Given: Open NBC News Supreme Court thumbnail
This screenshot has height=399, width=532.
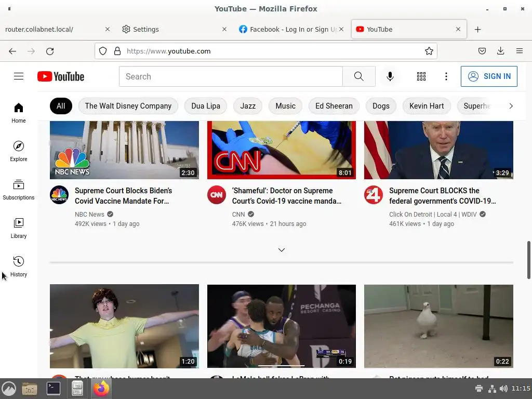Looking at the screenshot, I should [124, 150].
